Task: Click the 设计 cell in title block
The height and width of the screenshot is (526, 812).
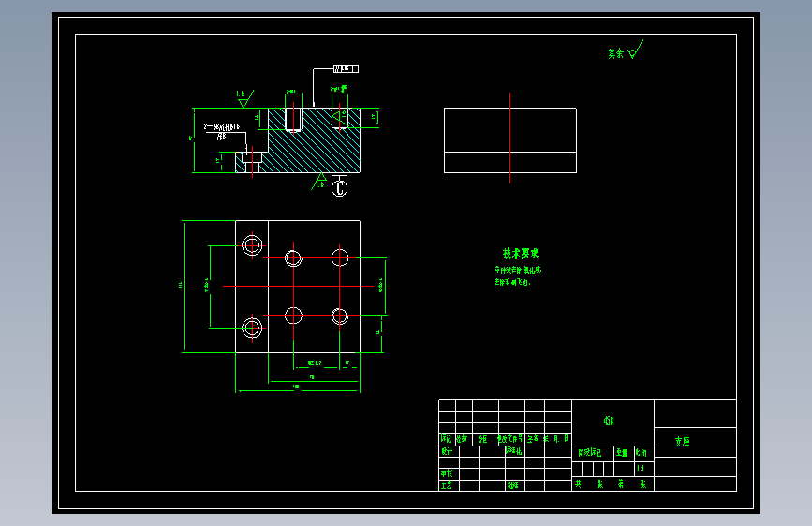Action: coord(447,451)
